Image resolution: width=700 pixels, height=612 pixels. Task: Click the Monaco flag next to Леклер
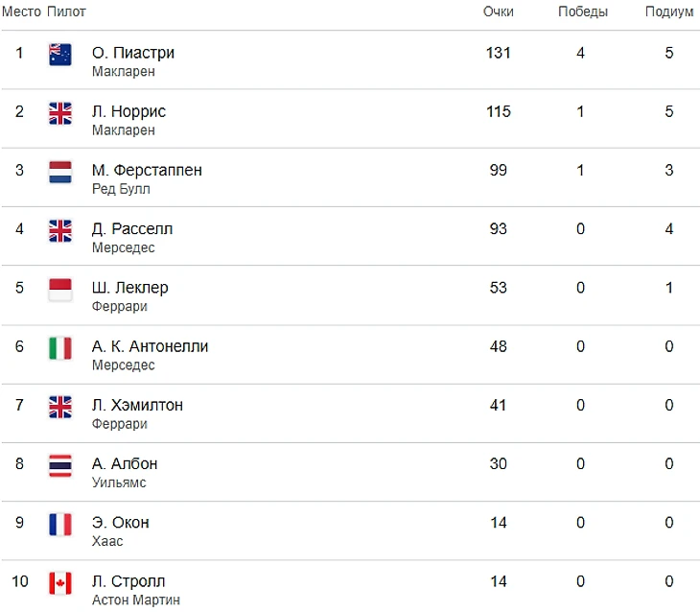60,290
